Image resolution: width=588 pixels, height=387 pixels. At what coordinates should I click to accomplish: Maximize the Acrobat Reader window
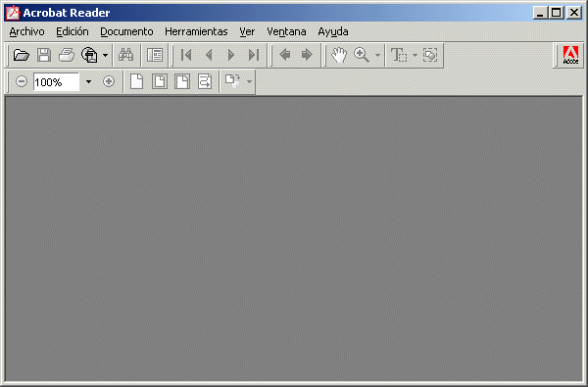556,13
